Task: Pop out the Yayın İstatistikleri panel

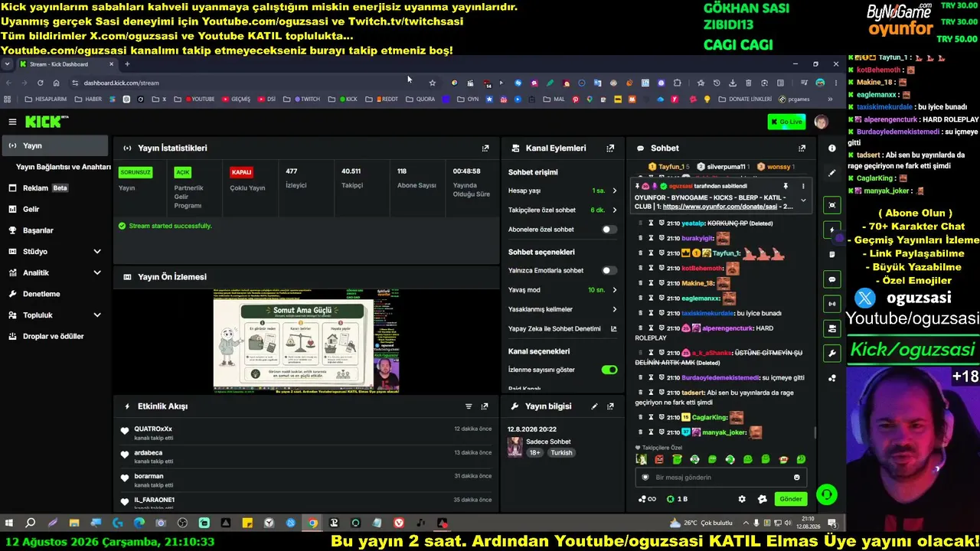Action: (485, 148)
